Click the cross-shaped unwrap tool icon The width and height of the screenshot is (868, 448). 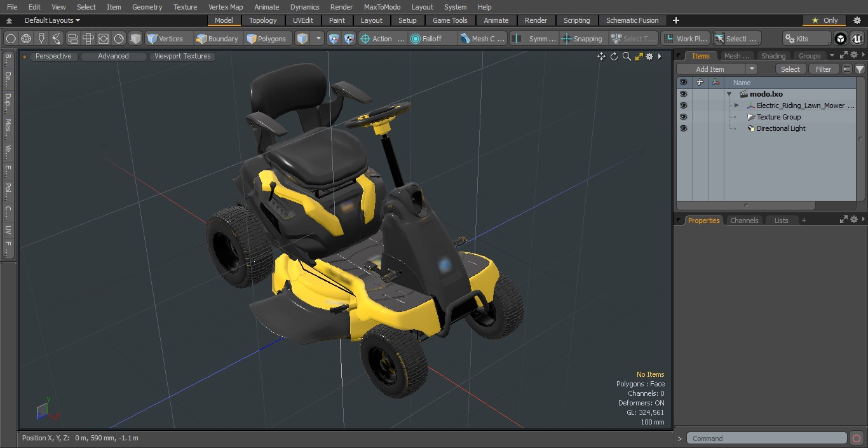[88, 39]
